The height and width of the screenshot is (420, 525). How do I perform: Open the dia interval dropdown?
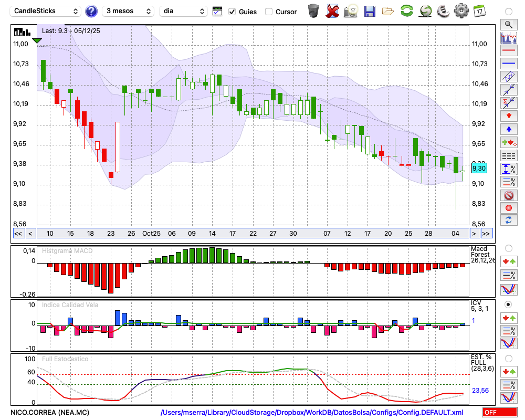pos(183,11)
